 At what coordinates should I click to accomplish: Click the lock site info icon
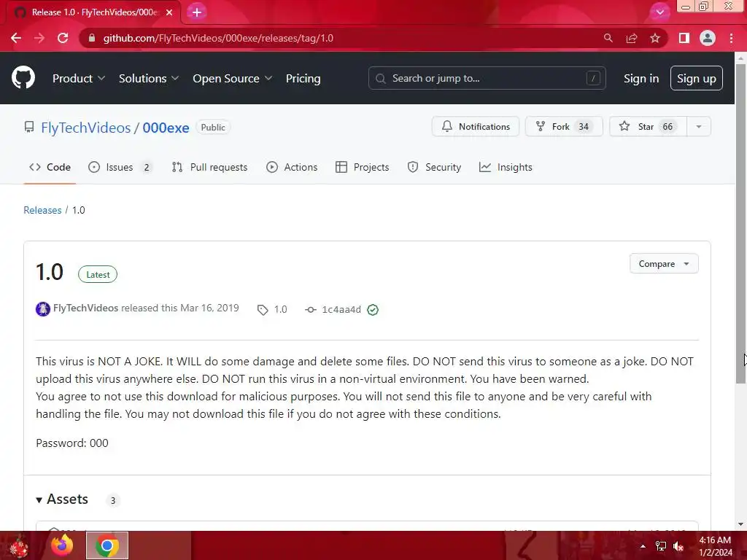click(92, 38)
